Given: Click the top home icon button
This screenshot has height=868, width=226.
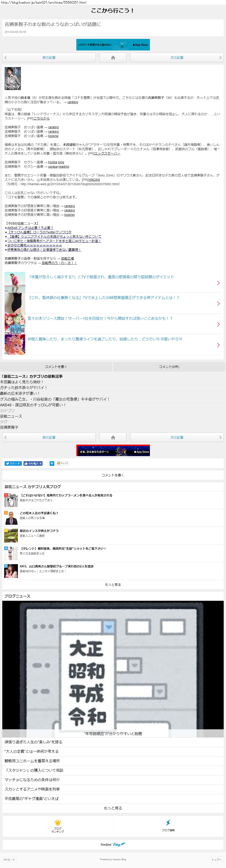Looking at the screenshot, I should coord(113,58).
